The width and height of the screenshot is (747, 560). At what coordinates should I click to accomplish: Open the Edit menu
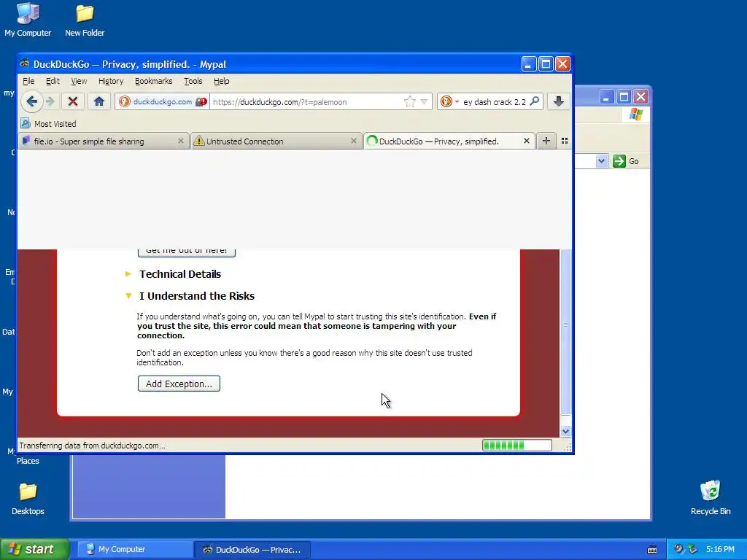[53, 82]
